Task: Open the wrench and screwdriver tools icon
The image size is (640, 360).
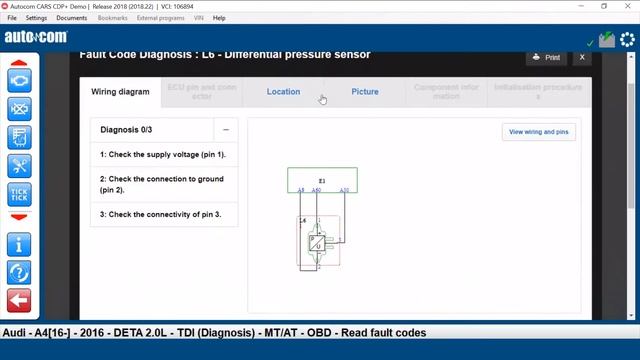Action: 19,166
